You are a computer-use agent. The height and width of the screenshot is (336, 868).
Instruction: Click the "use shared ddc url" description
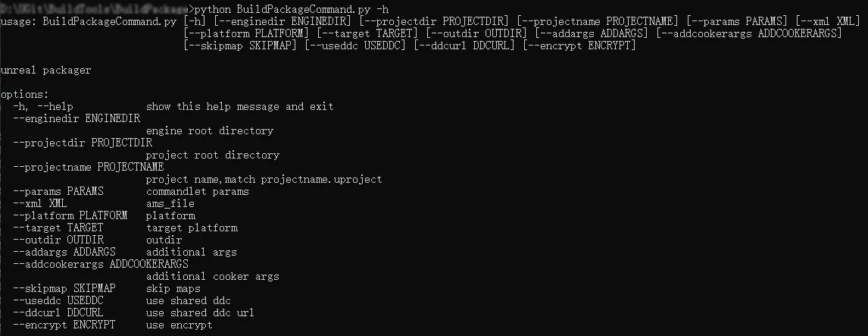(200, 312)
